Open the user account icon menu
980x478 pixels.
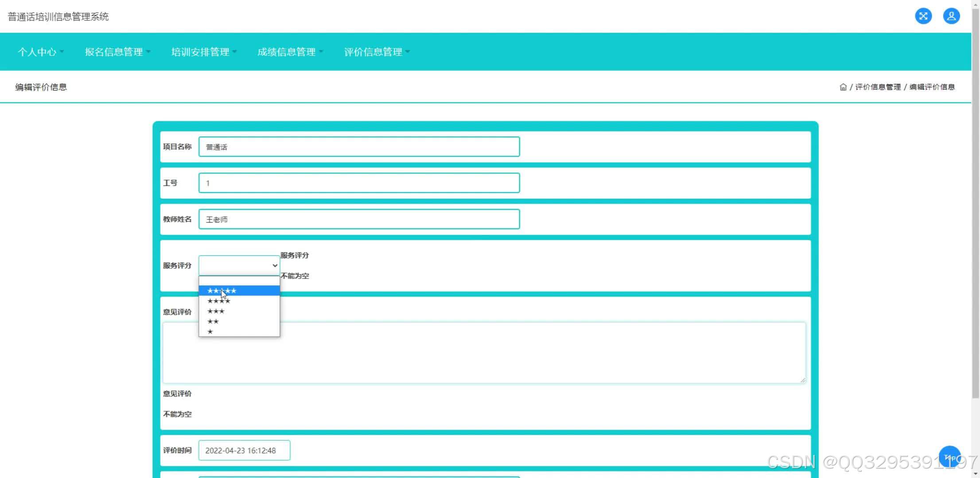[951, 16]
